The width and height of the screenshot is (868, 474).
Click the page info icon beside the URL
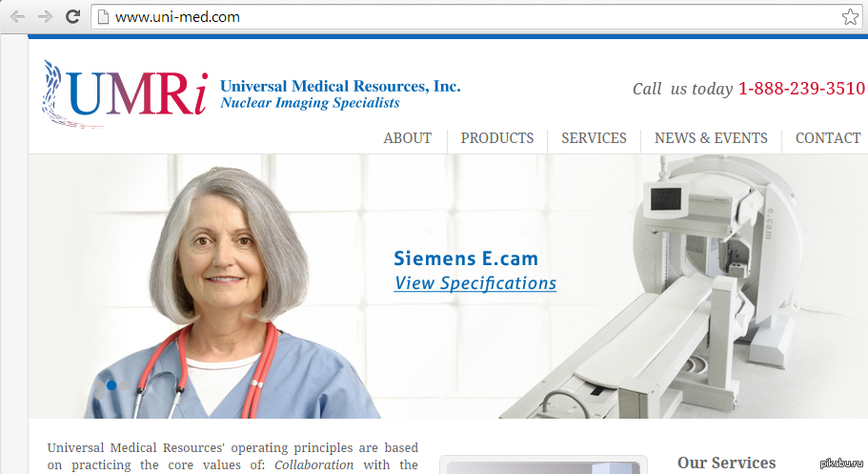pyautogui.click(x=102, y=16)
